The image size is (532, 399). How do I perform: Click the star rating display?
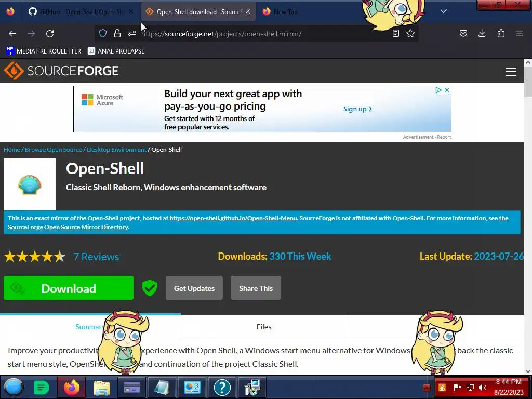[35, 257]
